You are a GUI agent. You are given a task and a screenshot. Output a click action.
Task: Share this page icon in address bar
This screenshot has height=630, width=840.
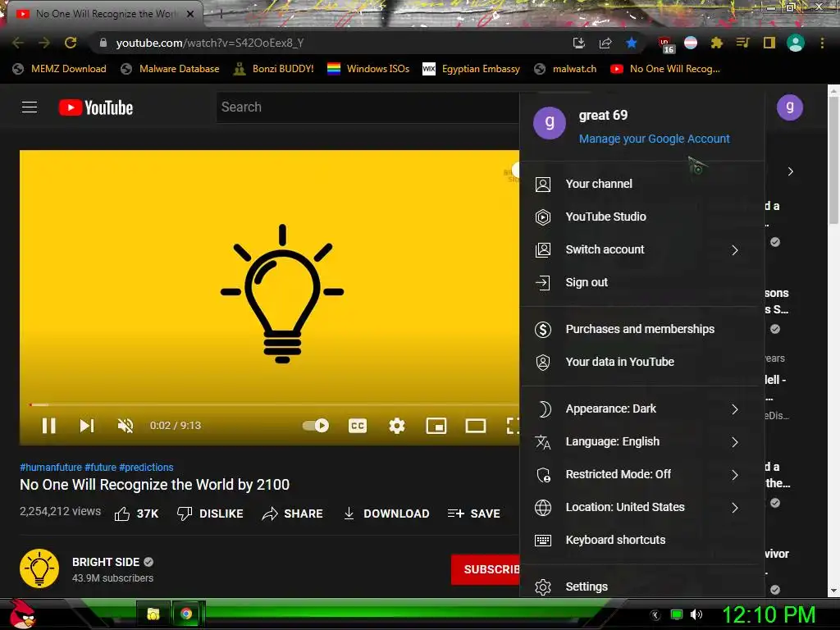click(x=605, y=43)
